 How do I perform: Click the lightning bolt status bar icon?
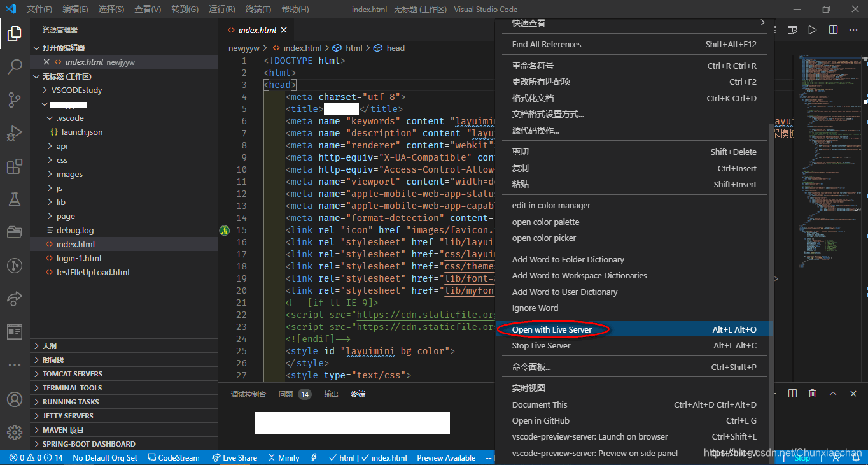click(x=314, y=458)
